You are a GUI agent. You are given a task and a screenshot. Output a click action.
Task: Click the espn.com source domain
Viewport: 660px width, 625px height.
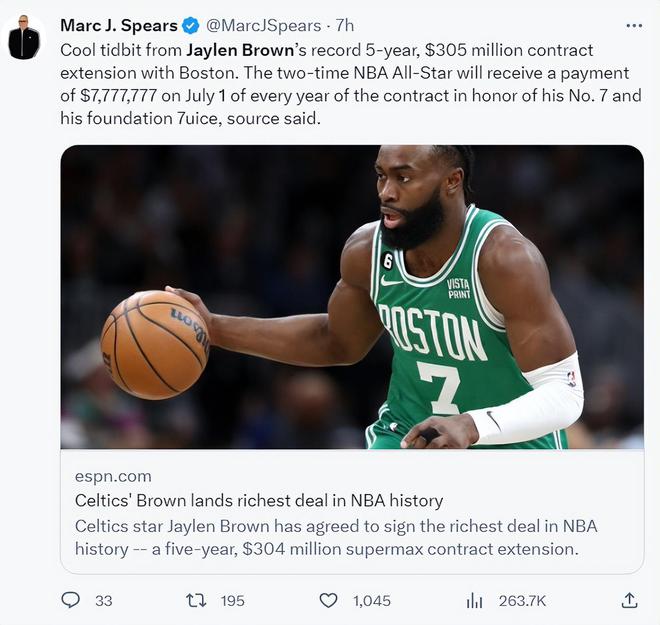[113, 476]
